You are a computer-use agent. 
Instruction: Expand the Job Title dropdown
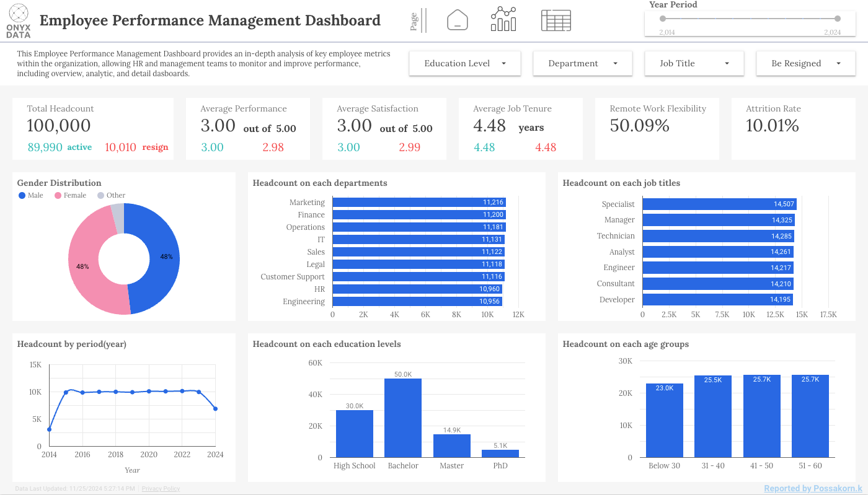pos(694,63)
